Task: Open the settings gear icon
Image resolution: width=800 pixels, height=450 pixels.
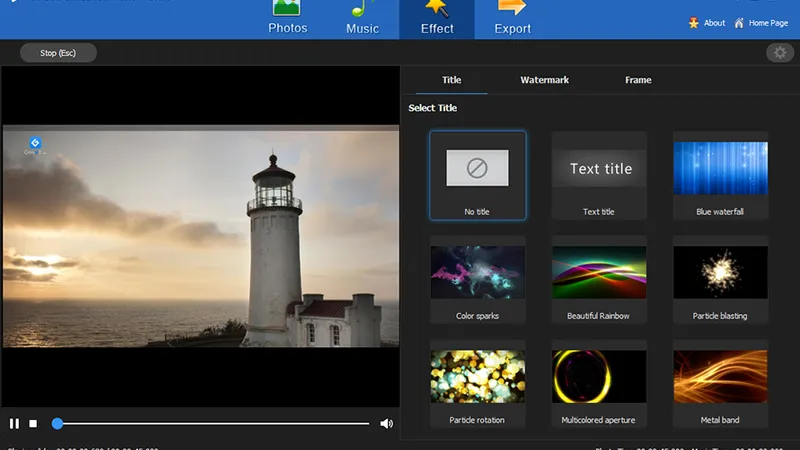Action: coord(779,53)
